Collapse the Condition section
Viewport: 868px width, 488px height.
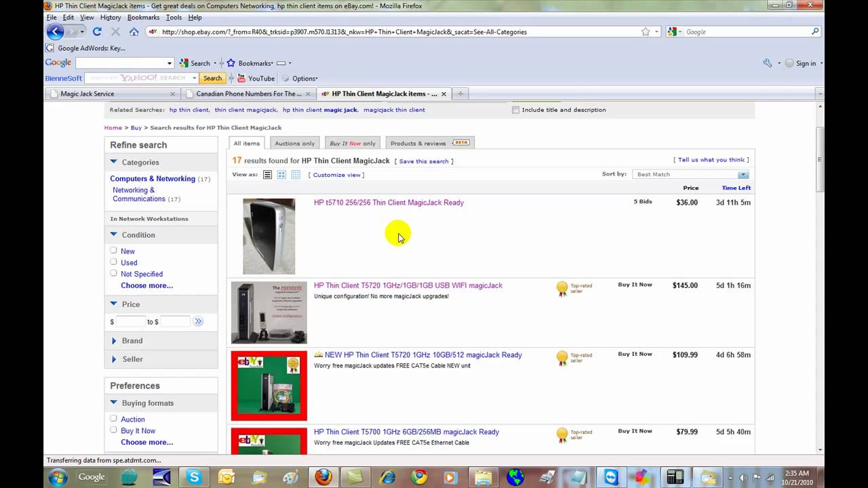click(x=114, y=235)
